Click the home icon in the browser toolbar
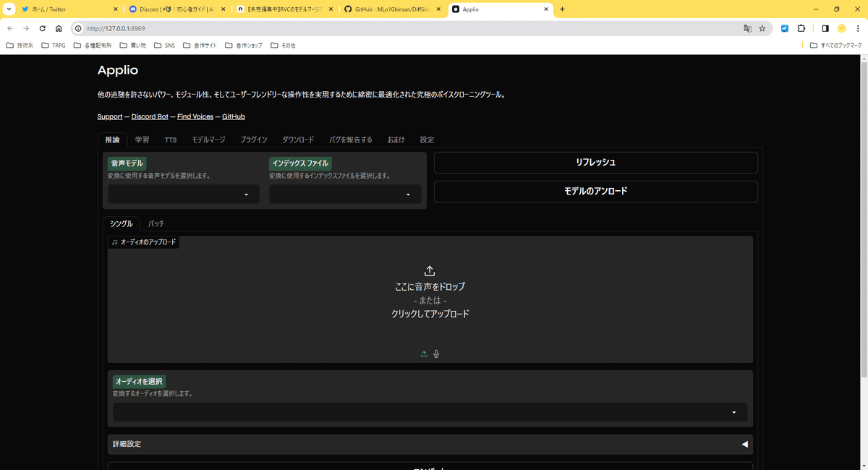 [x=59, y=28]
